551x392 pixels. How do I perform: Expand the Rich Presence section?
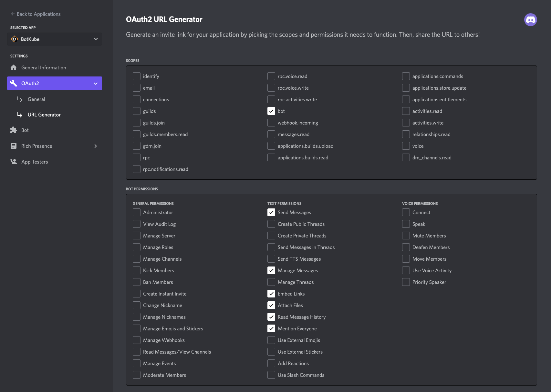click(96, 146)
